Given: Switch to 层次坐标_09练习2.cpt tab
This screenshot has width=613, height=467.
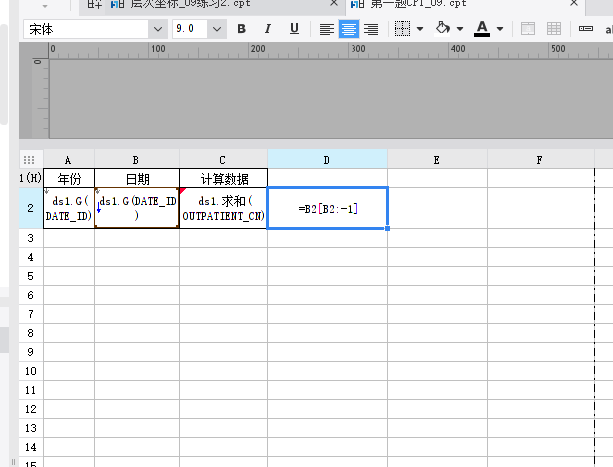Looking at the screenshot, I should click(x=190, y=4).
